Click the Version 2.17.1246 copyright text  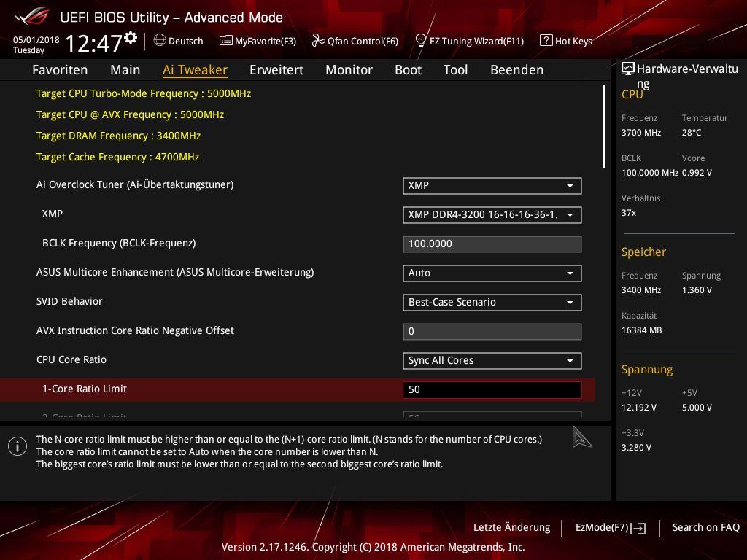pos(373,547)
